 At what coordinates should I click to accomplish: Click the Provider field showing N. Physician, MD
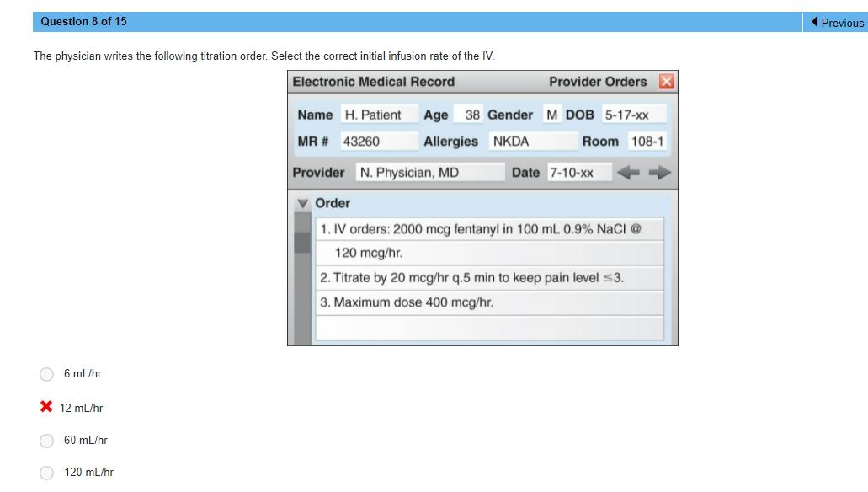(429, 172)
